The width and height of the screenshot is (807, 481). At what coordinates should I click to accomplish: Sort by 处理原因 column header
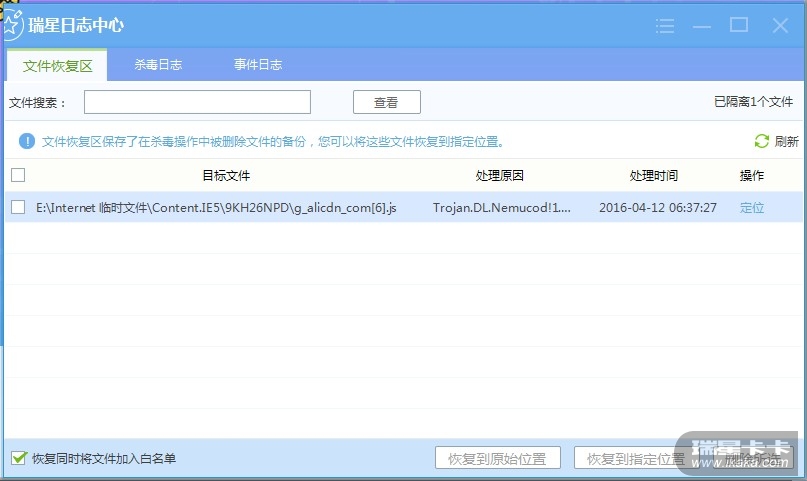tap(499, 175)
